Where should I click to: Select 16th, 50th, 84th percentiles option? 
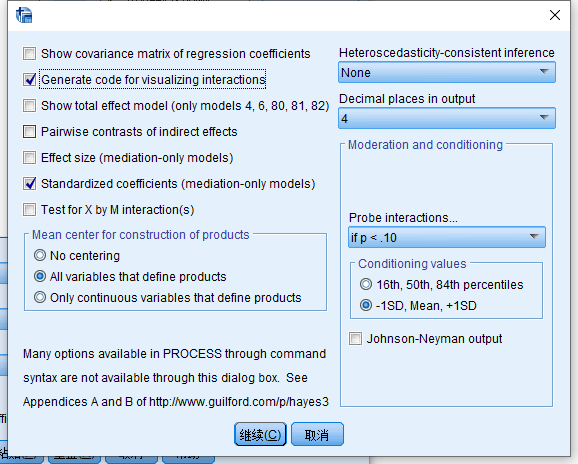[366, 285]
